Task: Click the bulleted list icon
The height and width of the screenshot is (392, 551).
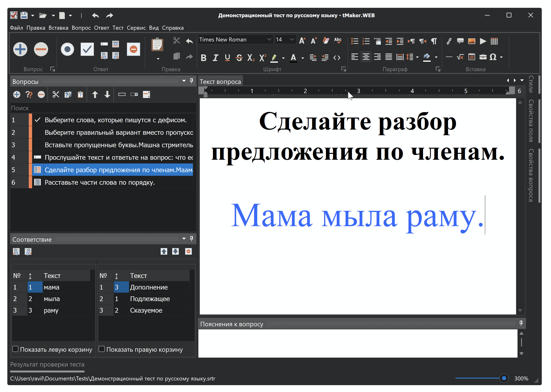Action: click(355, 41)
